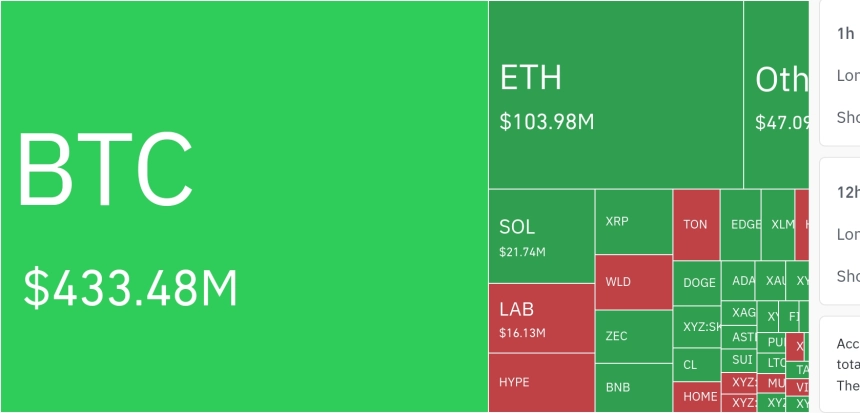Image resolution: width=860 pixels, height=413 pixels.
Task: Click the EDGE tile
Action: coord(740,225)
